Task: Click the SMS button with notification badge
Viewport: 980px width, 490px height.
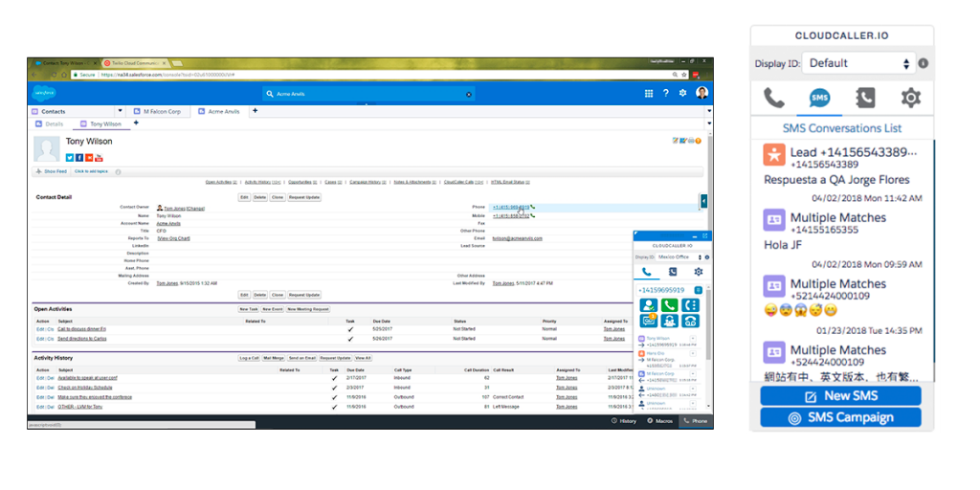Action: coord(648,321)
